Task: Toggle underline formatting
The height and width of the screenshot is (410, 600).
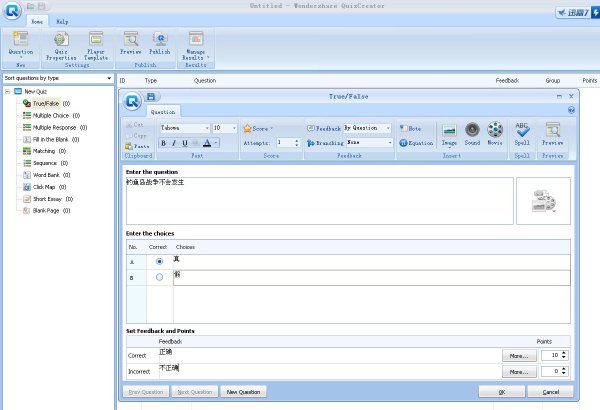Action: (185, 143)
